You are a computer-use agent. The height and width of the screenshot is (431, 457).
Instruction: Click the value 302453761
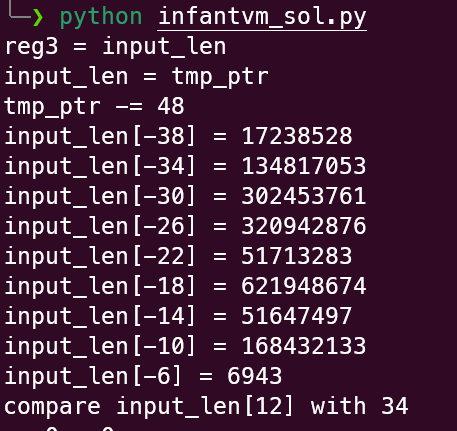[x=304, y=196]
